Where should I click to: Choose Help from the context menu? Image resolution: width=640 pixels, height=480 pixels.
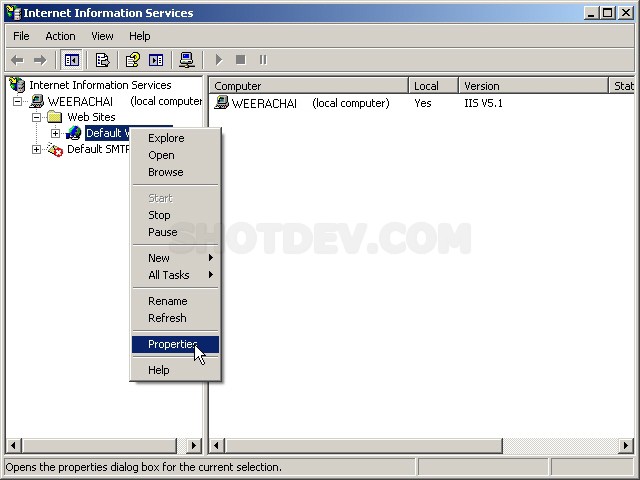(x=176, y=370)
